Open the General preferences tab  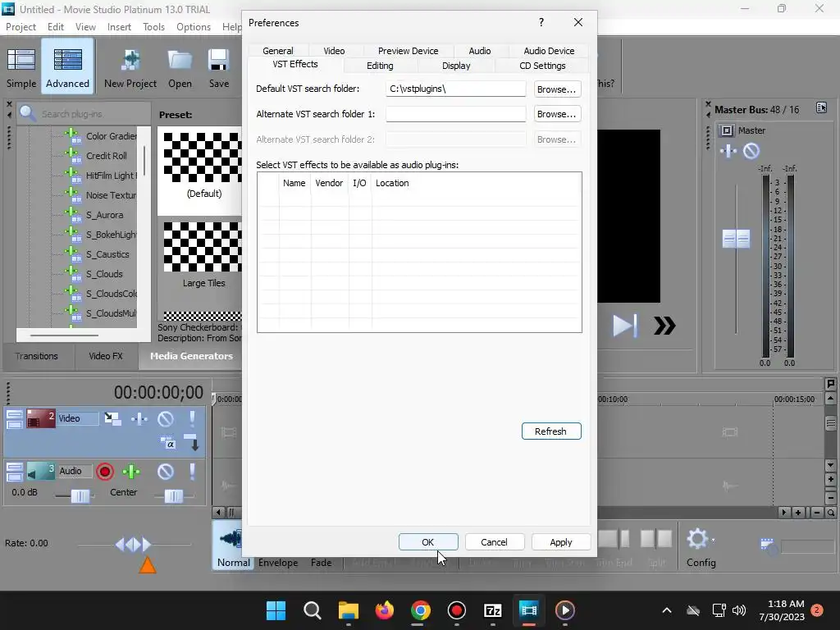coord(277,51)
